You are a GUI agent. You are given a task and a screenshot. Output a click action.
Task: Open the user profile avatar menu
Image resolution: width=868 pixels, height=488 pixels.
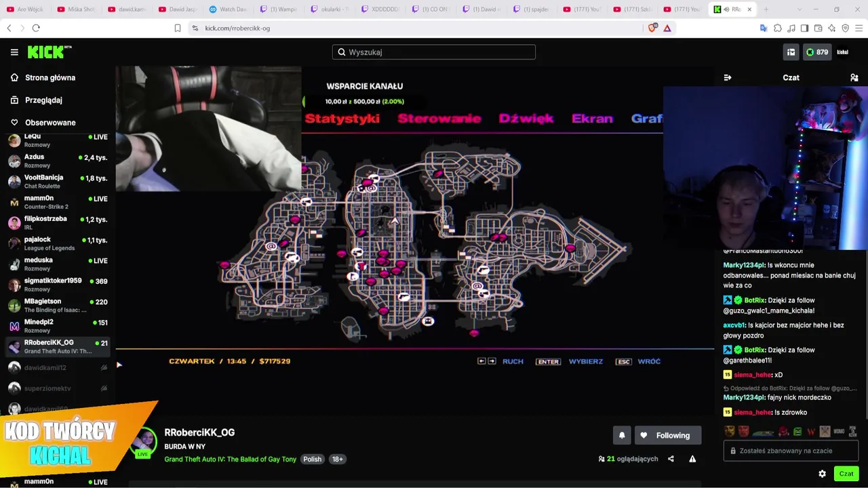click(x=843, y=52)
